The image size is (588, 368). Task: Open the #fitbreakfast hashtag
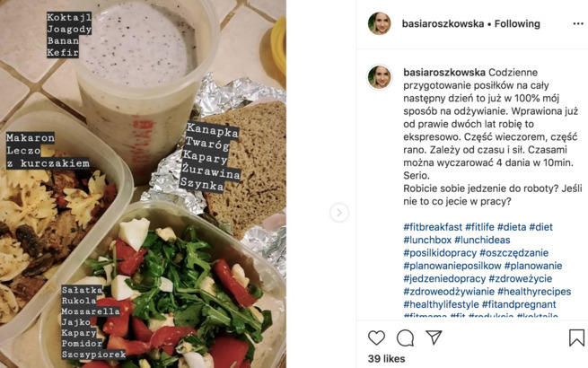(433, 227)
